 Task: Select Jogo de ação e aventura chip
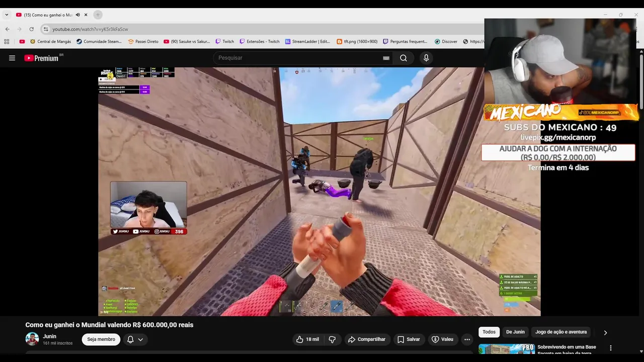tap(561, 332)
